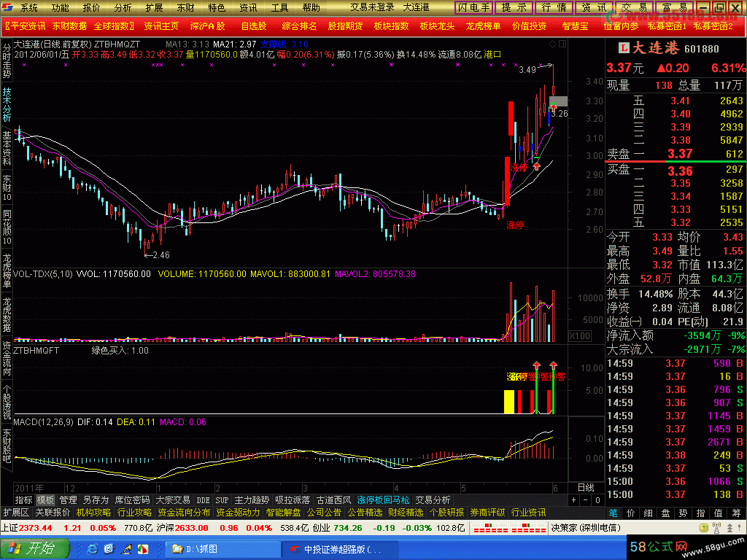Click the 港口 sector link in chart header
747x560 pixels.
tap(492, 55)
